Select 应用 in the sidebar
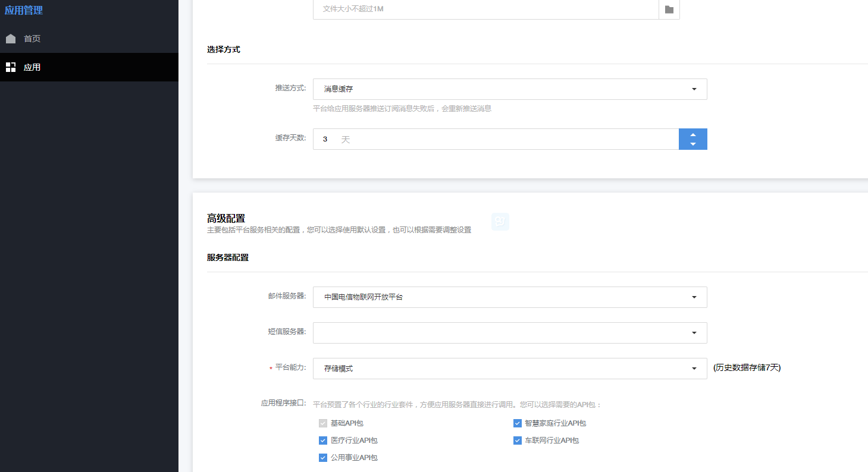This screenshot has width=868, height=472. point(32,67)
